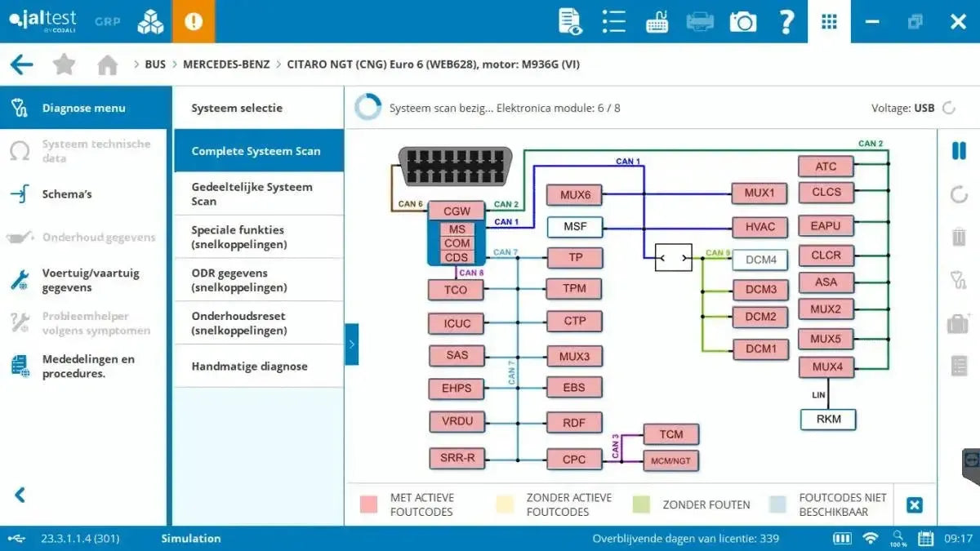Click the 100% zoom control in status bar
Viewport: 980px width, 551px height.
coord(898,539)
